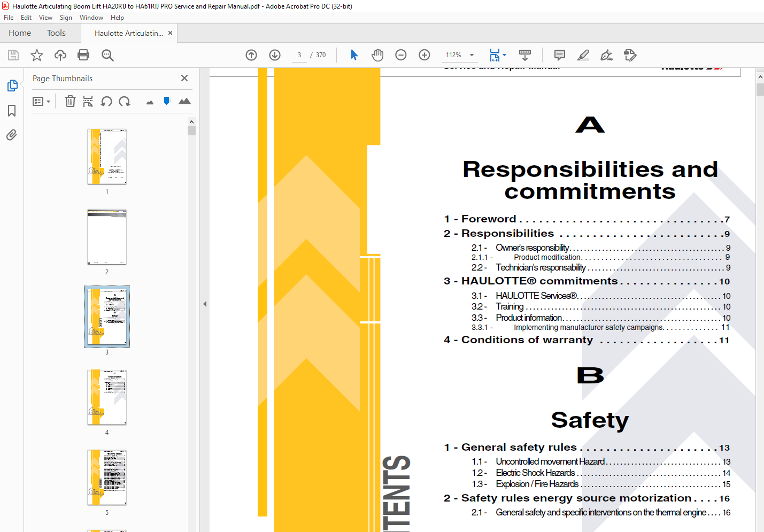Image resolution: width=764 pixels, height=532 pixels.
Task: Select page 4 thumbnail
Action: pyautogui.click(x=107, y=397)
